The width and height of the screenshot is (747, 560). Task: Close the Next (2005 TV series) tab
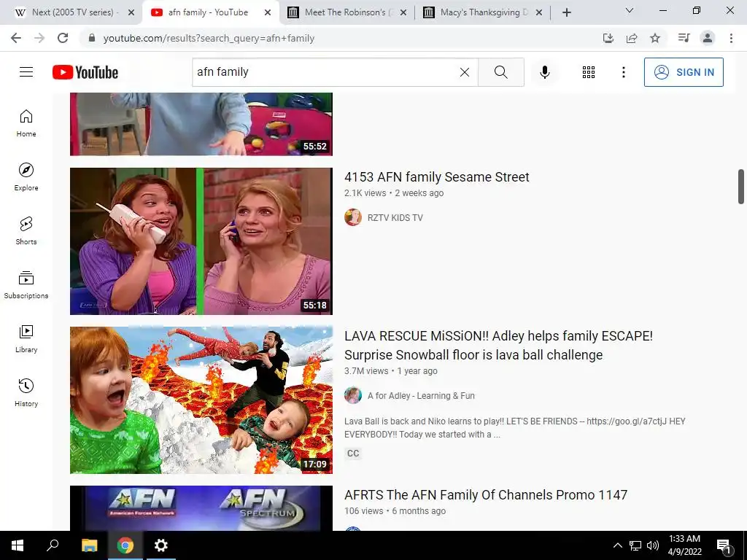pos(131,13)
